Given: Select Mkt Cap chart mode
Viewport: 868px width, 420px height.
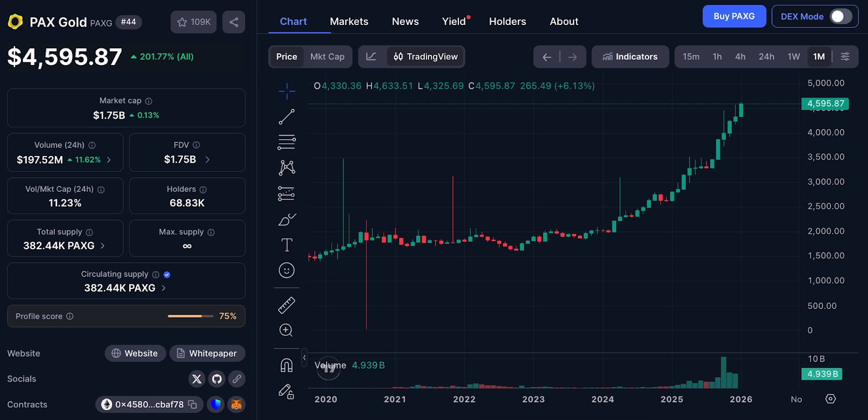Looking at the screenshot, I should click(x=327, y=56).
